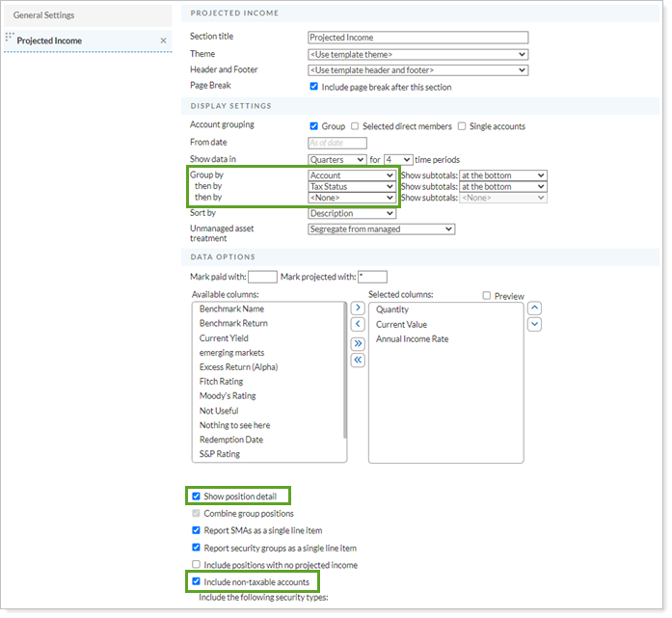Viewport: 672px width, 618px height.
Task: Click the add all double arrow button
Action: coord(358,343)
